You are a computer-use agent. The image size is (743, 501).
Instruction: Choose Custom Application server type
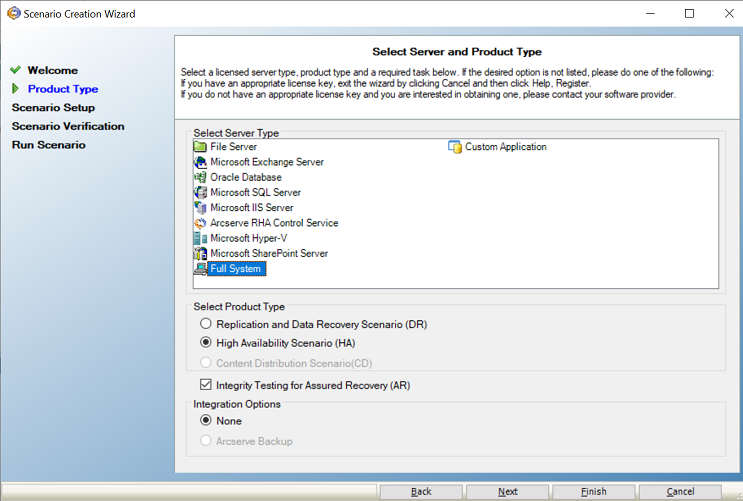(506, 147)
